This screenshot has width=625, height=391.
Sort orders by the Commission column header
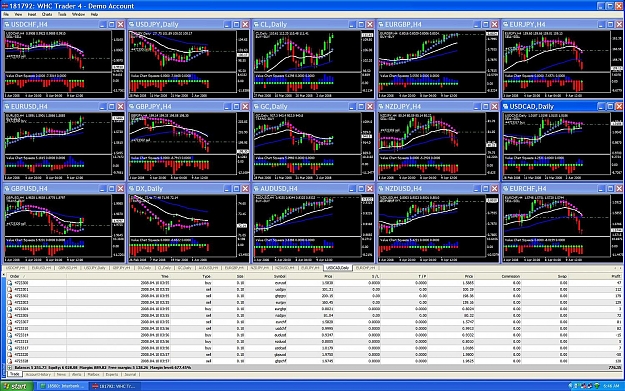coord(499,276)
